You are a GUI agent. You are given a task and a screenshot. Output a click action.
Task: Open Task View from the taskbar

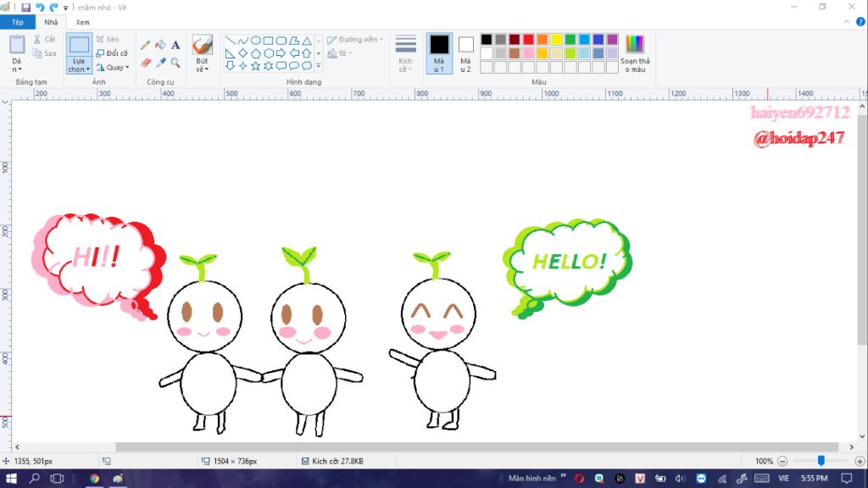57,479
